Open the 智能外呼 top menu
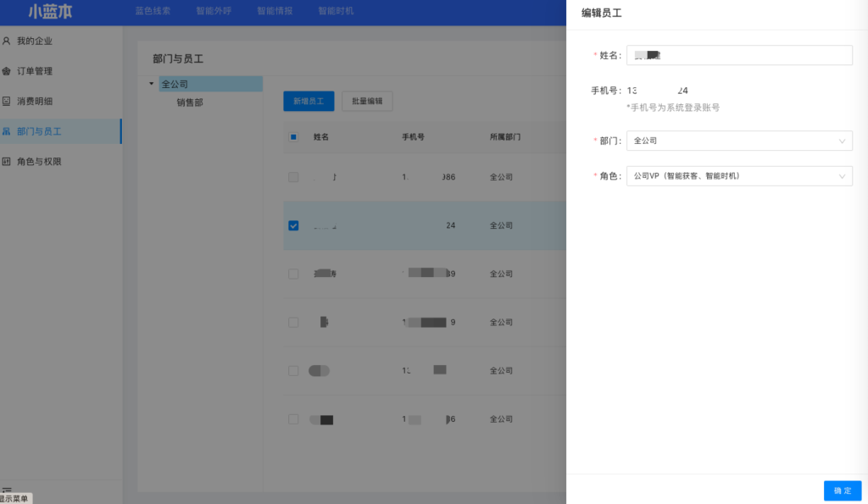Viewport: 868px width, 504px height. (213, 12)
